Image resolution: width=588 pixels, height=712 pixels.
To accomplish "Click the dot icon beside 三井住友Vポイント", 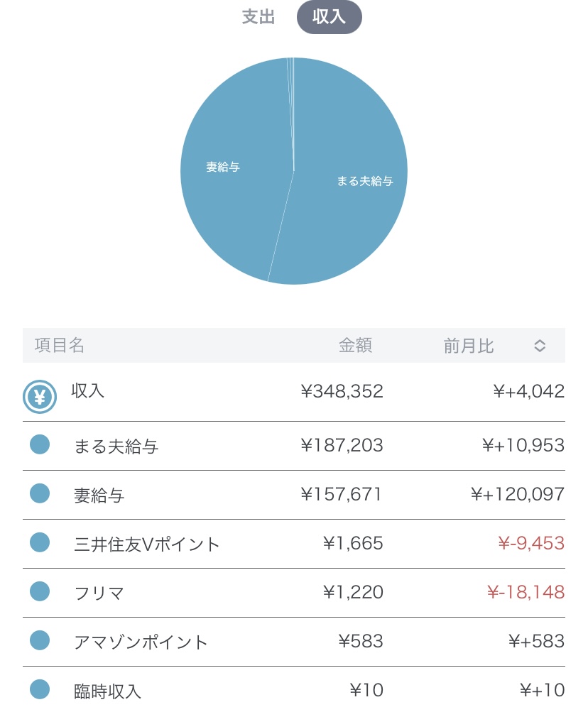I will [40, 543].
